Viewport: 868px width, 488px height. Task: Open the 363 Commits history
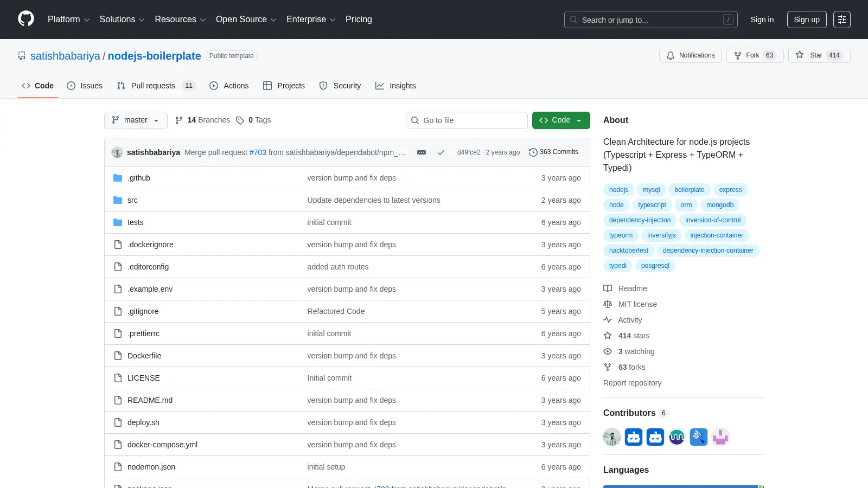pos(553,152)
